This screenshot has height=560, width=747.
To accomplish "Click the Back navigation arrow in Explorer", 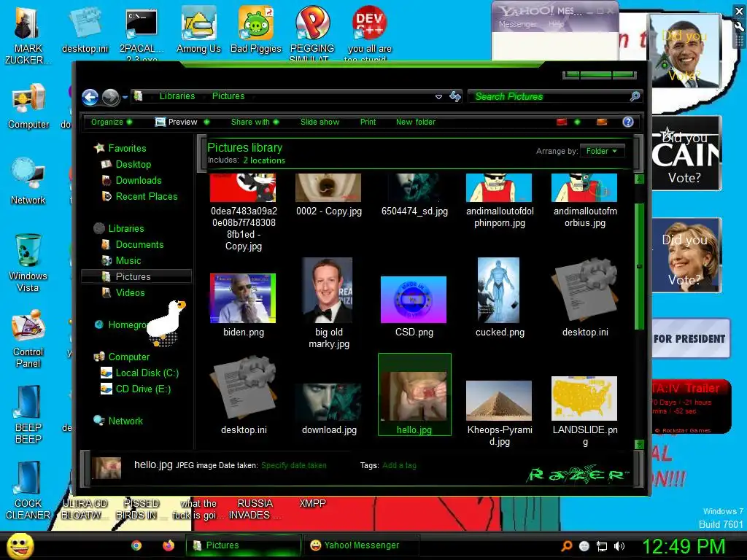I will pyautogui.click(x=90, y=97).
